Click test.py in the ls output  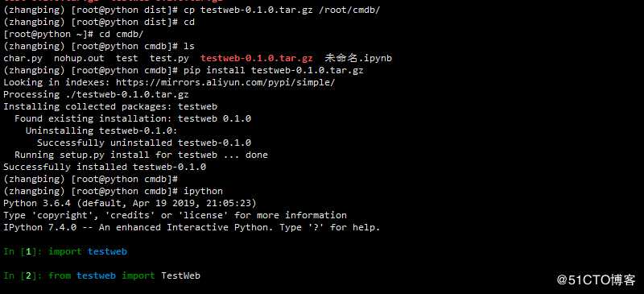(169, 58)
